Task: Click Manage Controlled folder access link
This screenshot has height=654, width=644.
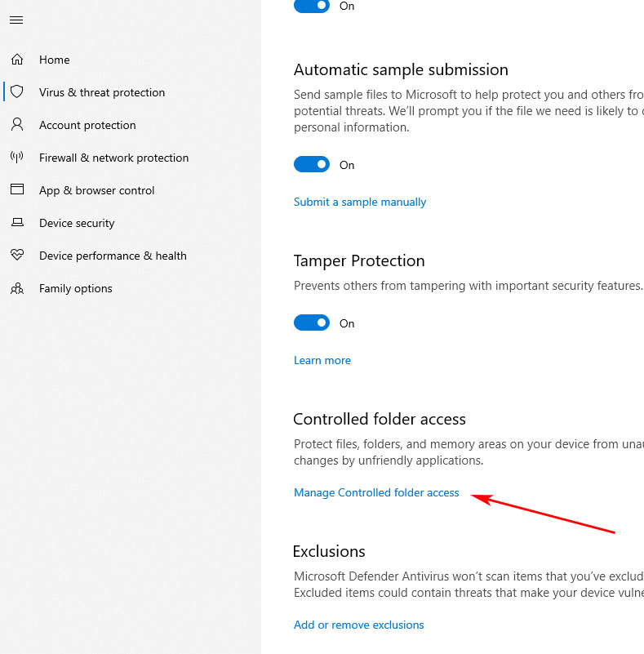Action: click(x=376, y=492)
